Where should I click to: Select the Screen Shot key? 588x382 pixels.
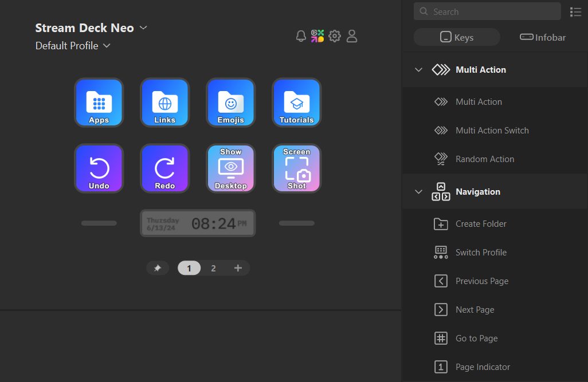pyautogui.click(x=296, y=168)
